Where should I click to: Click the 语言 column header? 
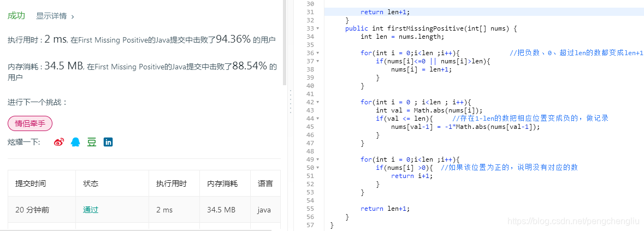(x=265, y=183)
